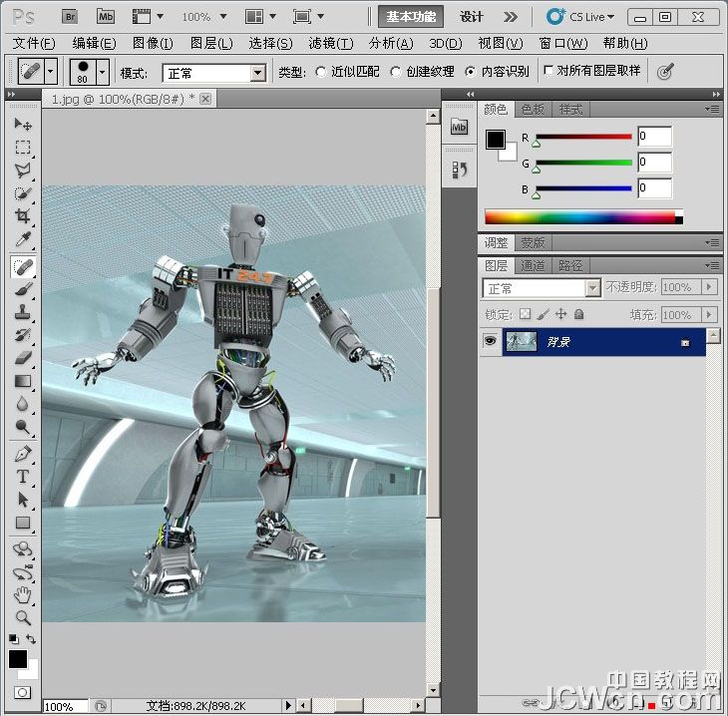Screen dimensions: 728x716
Task: Switch to the 通道 tab
Action: (533, 265)
